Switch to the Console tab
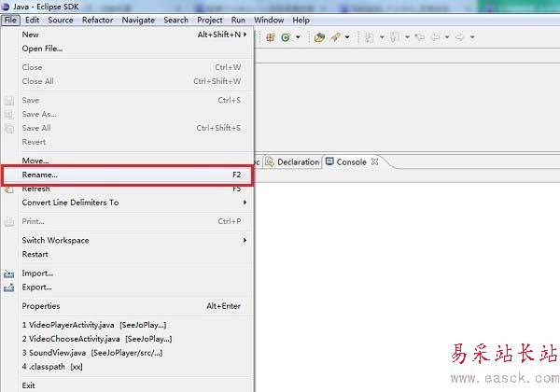 pos(352,162)
